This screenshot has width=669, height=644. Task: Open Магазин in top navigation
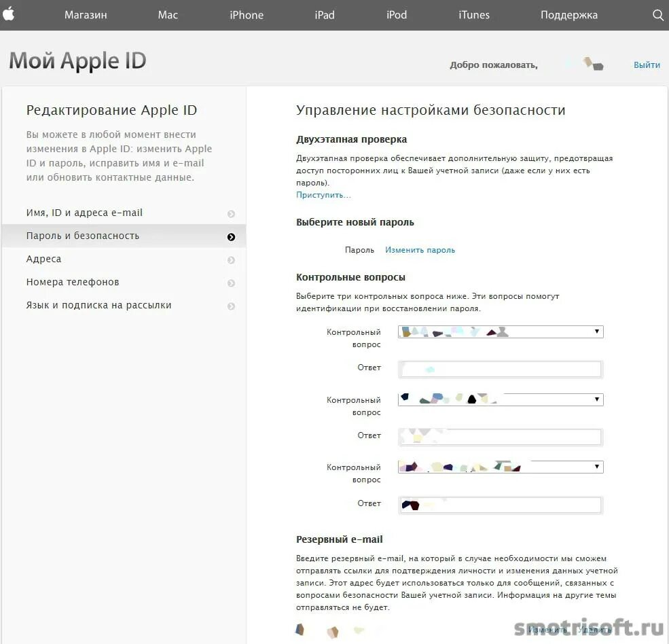[86, 15]
